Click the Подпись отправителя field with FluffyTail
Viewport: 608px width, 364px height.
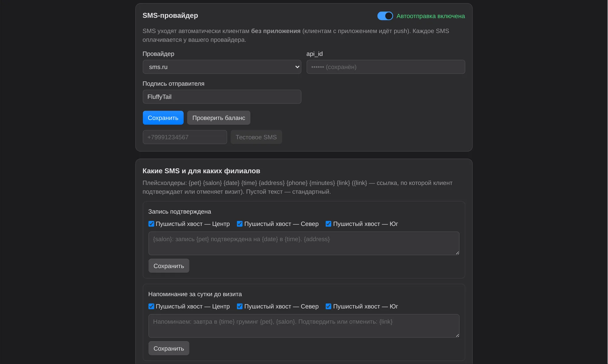click(x=222, y=97)
